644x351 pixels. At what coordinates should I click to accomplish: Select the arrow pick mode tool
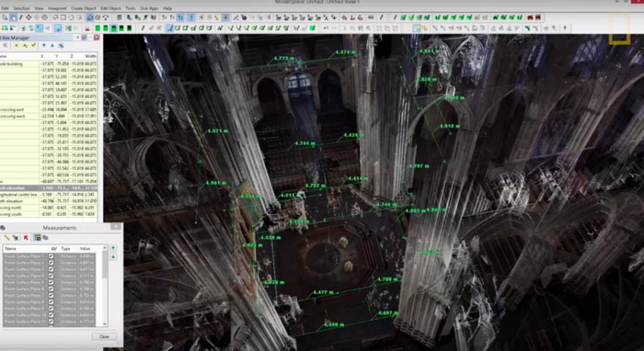pyautogui.click(x=5, y=18)
